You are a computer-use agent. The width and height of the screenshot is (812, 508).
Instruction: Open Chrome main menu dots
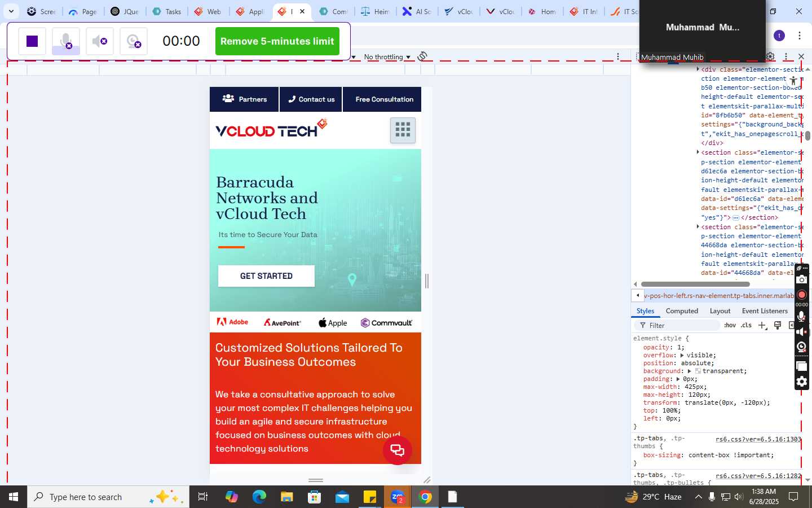pos(800,36)
